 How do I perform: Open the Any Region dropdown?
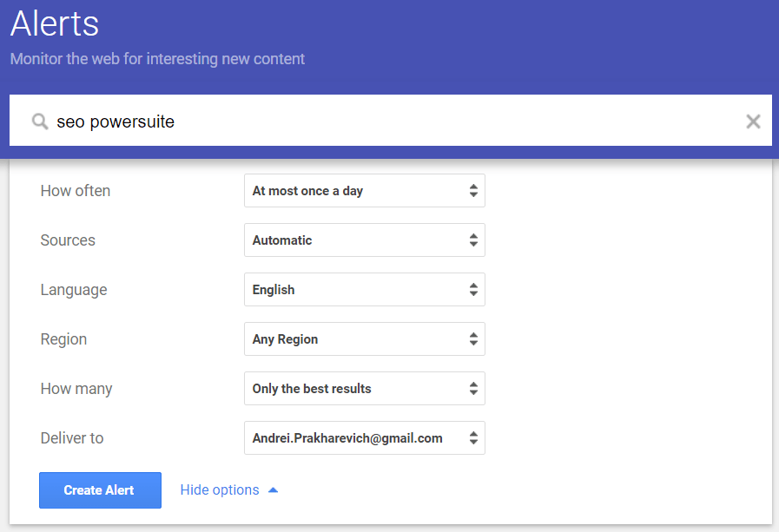(x=365, y=339)
